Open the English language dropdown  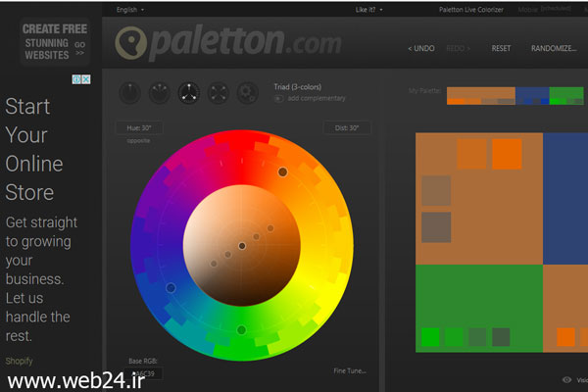129,10
